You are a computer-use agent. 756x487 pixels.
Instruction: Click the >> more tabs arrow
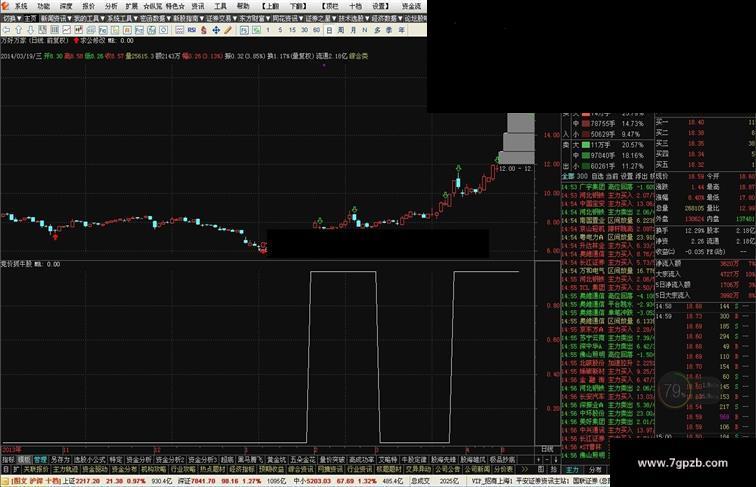click(525, 469)
